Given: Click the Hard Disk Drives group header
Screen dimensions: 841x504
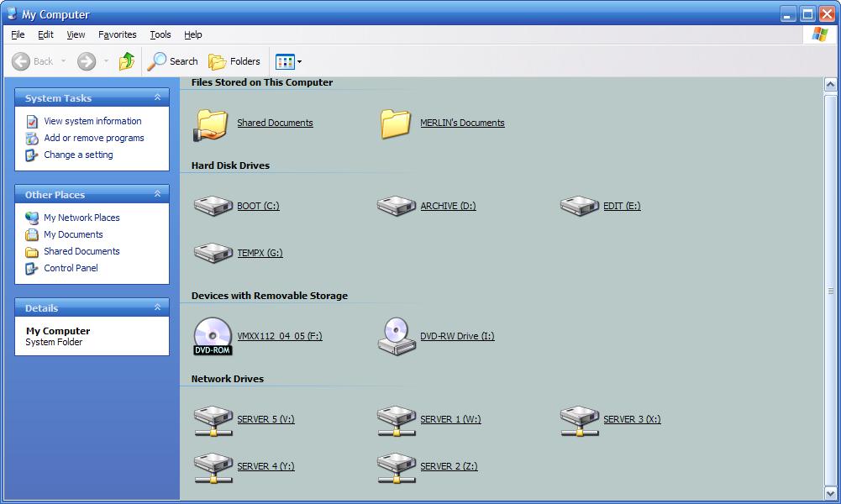Looking at the screenshot, I should (x=230, y=165).
